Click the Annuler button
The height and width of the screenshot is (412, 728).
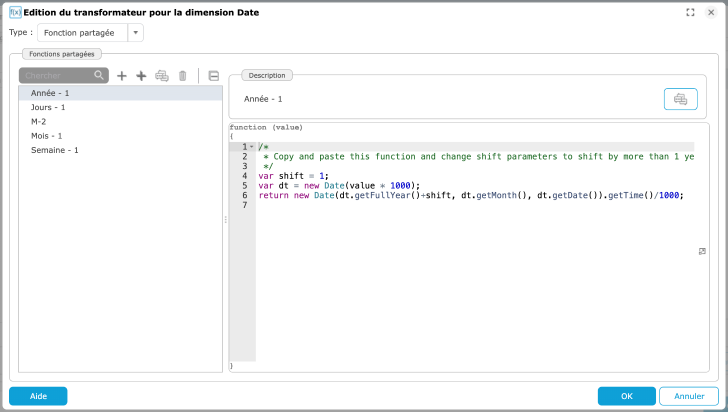click(689, 396)
